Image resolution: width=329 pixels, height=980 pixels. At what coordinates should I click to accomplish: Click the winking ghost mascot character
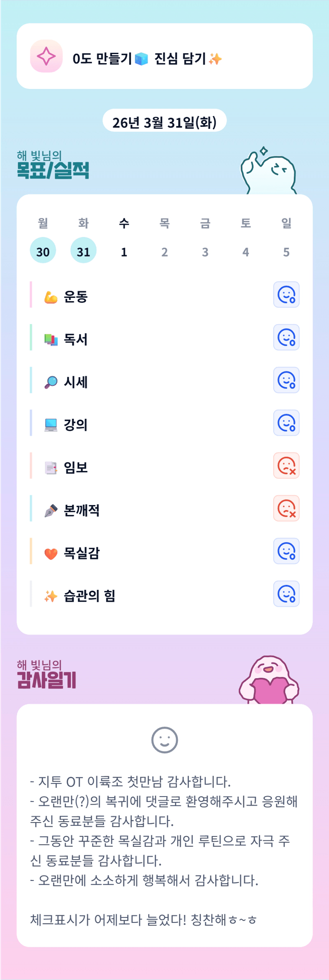point(269,172)
